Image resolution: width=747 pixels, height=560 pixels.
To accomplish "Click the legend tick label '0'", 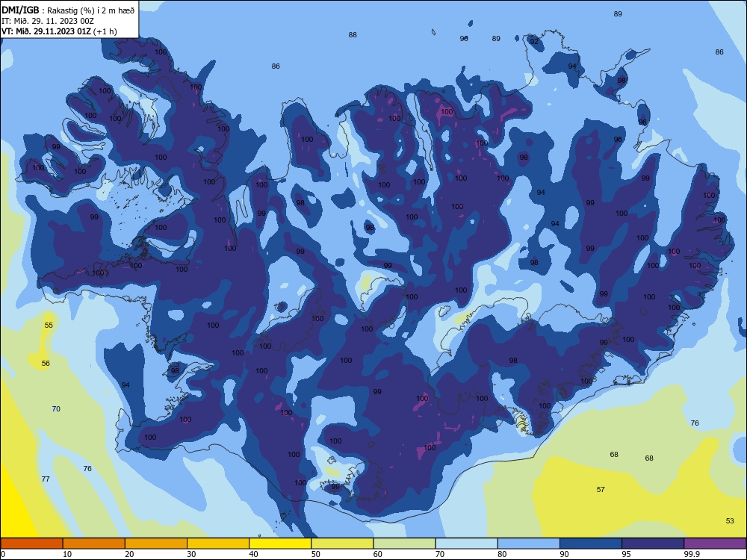I will (3, 554).
